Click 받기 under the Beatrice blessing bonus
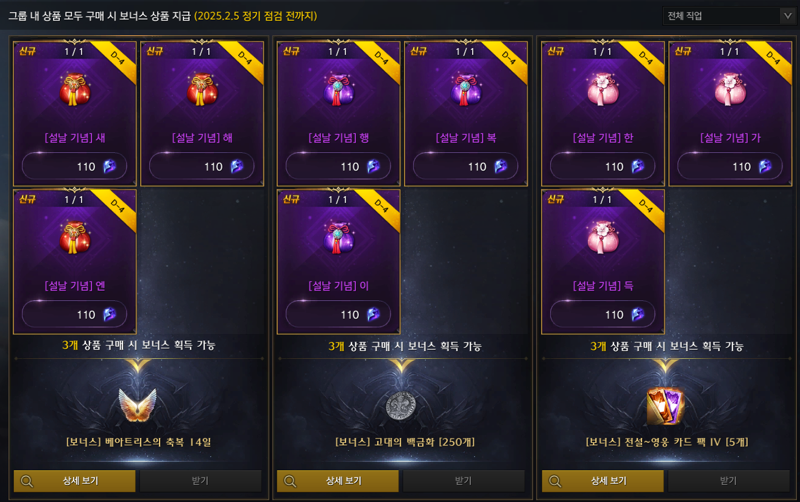 pyautogui.click(x=201, y=481)
